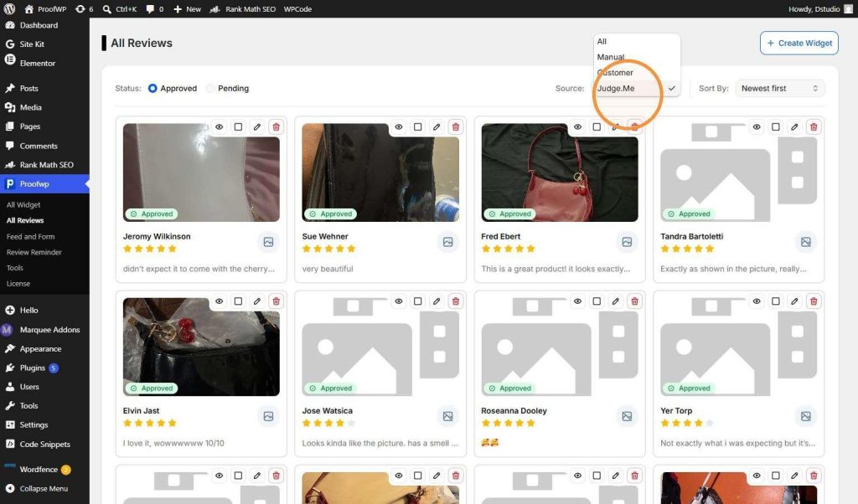
Task: Open the Sort By Newest first dropdown
Action: pos(780,88)
